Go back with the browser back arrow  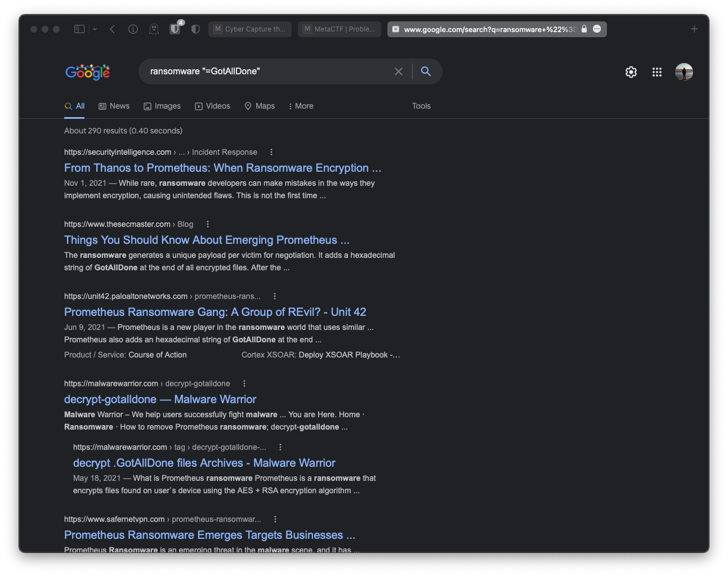(x=112, y=29)
